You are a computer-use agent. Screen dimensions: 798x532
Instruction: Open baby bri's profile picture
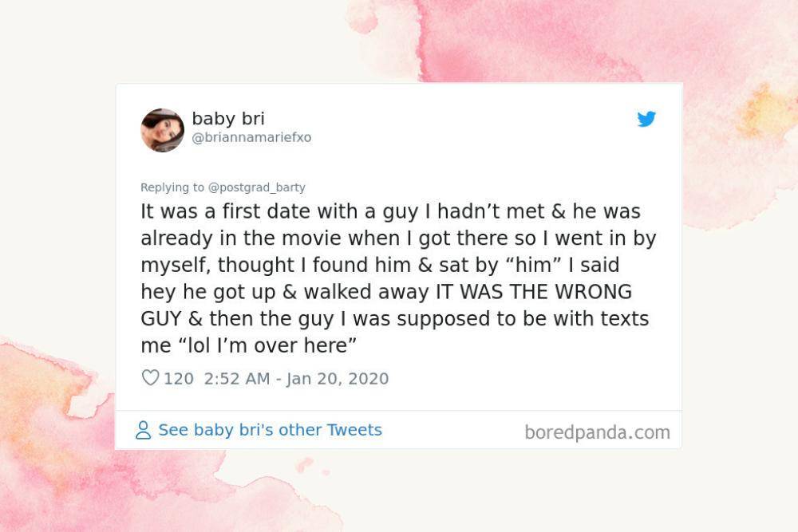click(x=162, y=130)
